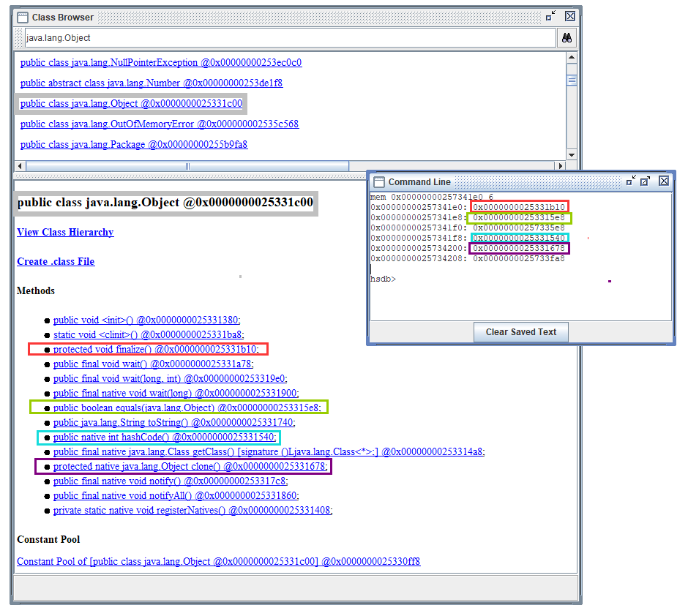Select public class java.lang.Object in the list
This screenshot has height=616, width=699.
point(131,103)
